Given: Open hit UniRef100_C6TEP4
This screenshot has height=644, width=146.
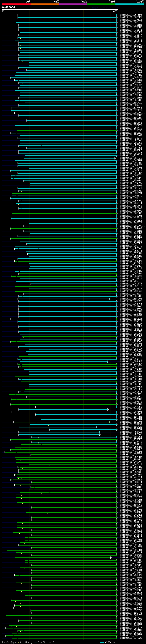Looking at the screenshot, I should tap(131, 15).
